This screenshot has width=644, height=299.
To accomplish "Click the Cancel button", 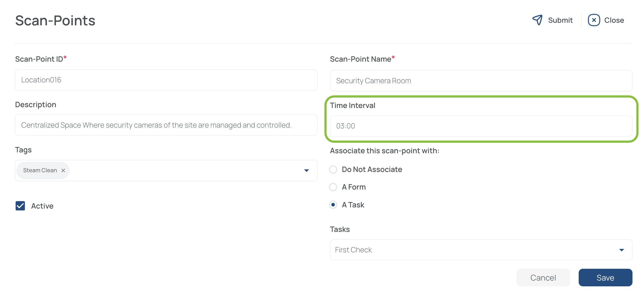I will tap(543, 278).
